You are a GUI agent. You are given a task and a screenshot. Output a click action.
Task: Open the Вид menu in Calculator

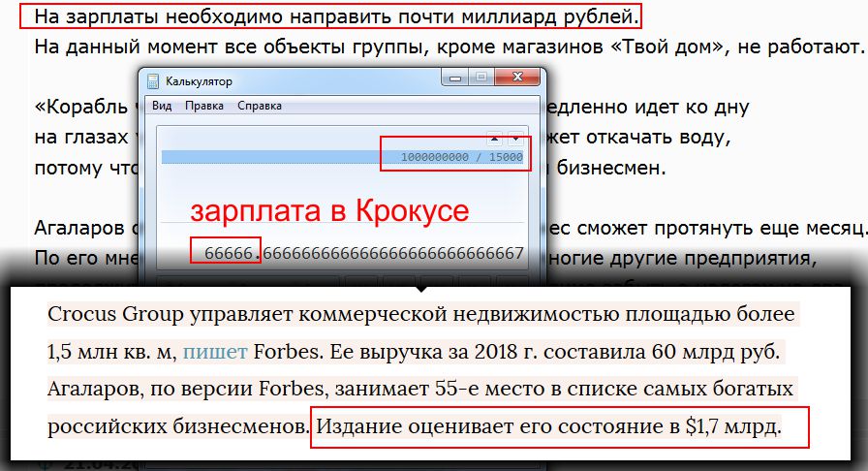pos(162,106)
